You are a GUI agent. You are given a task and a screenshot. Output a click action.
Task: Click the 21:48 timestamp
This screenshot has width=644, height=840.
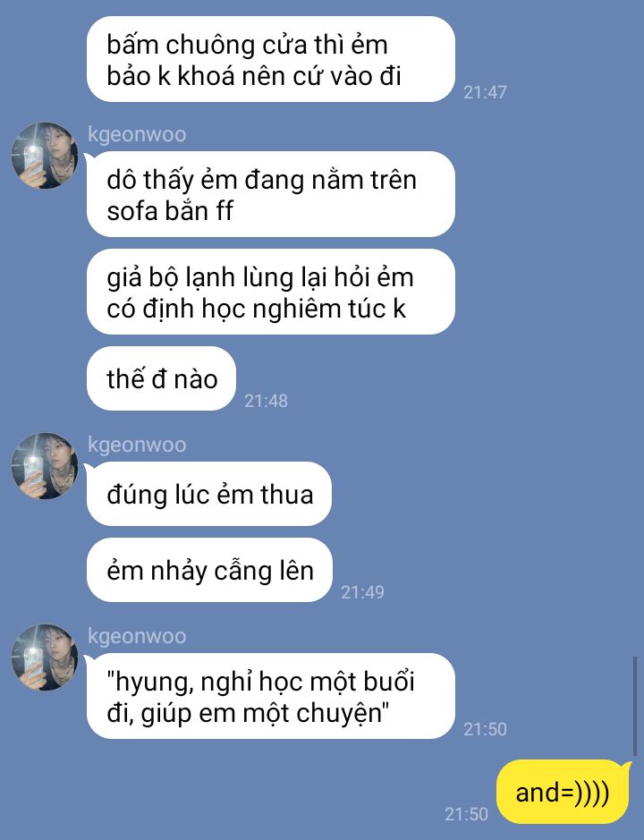pyautogui.click(x=266, y=401)
